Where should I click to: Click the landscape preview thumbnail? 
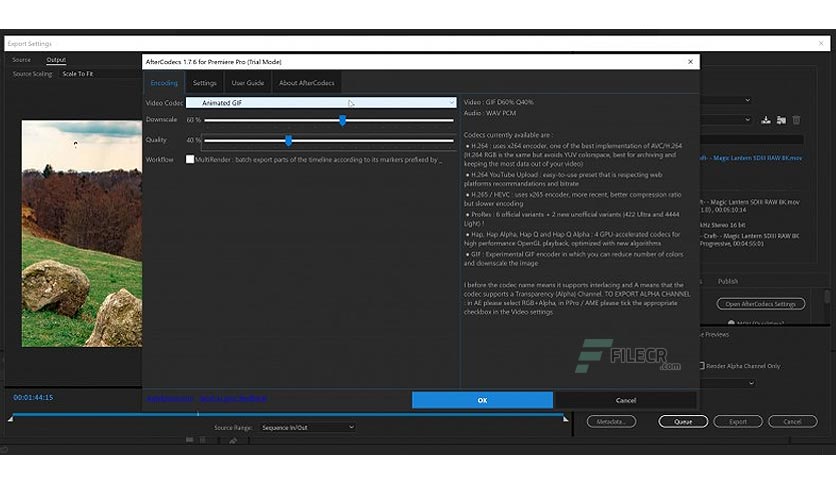pos(82,233)
